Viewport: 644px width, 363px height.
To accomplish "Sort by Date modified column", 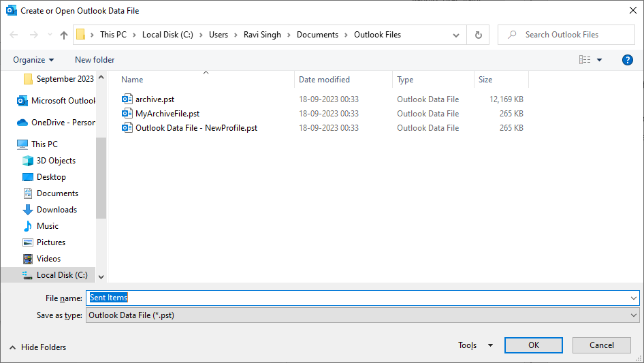I will pos(324,80).
